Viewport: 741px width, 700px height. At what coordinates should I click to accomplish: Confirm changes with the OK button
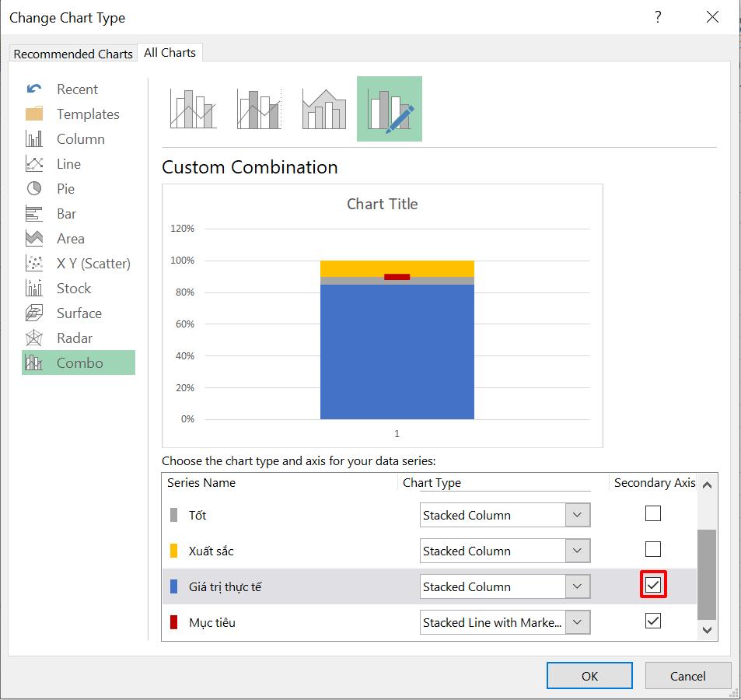(589, 675)
